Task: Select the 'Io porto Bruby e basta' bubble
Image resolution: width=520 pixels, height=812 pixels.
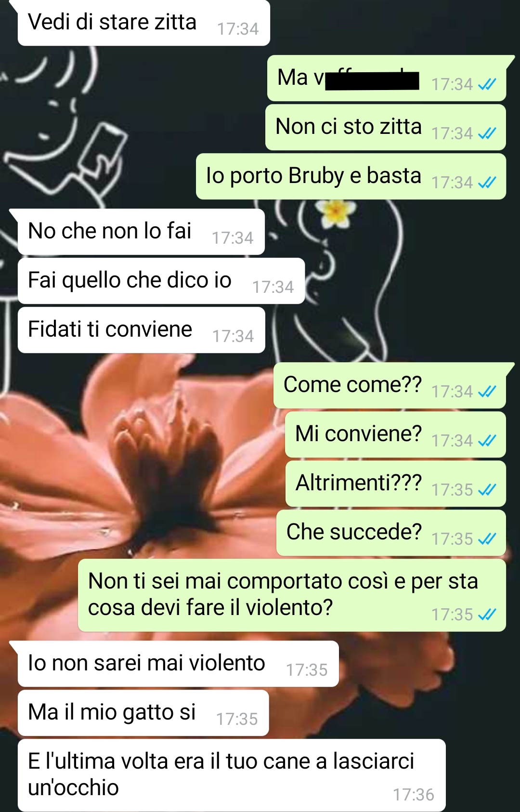Action: pos(351,176)
